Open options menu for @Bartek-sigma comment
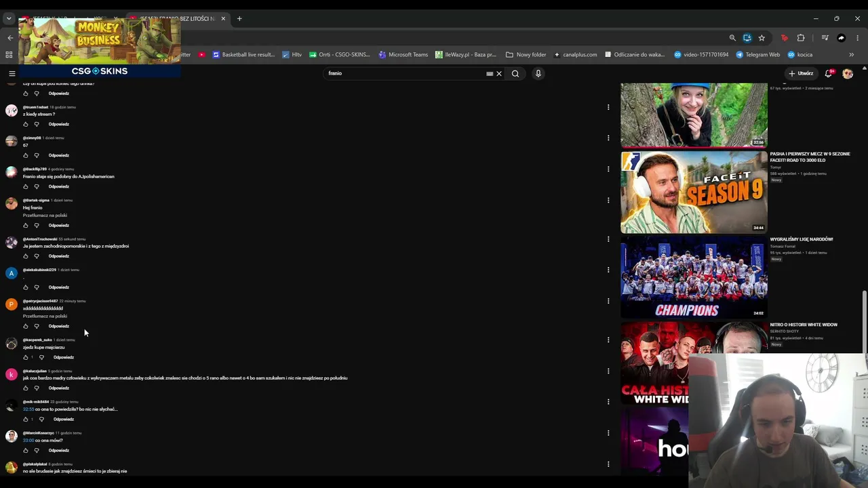The image size is (868, 488). pyautogui.click(x=608, y=200)
